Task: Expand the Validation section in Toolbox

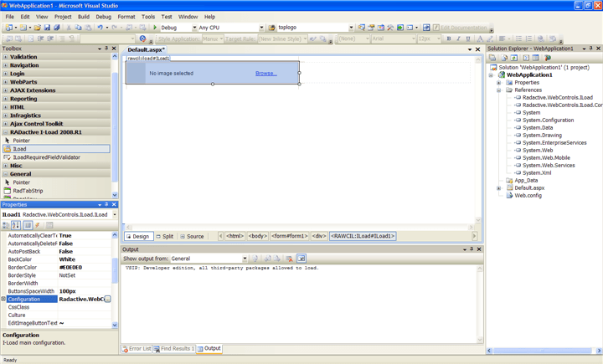Action: [x=5, y=57]
